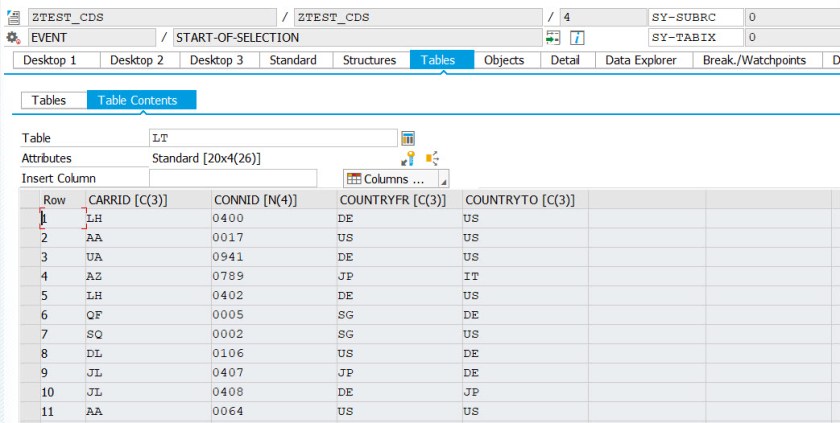This screenshot has height=423, width=840.
Task: Switch to Desktop 2 tab
Action: click(x=137, y=60)
